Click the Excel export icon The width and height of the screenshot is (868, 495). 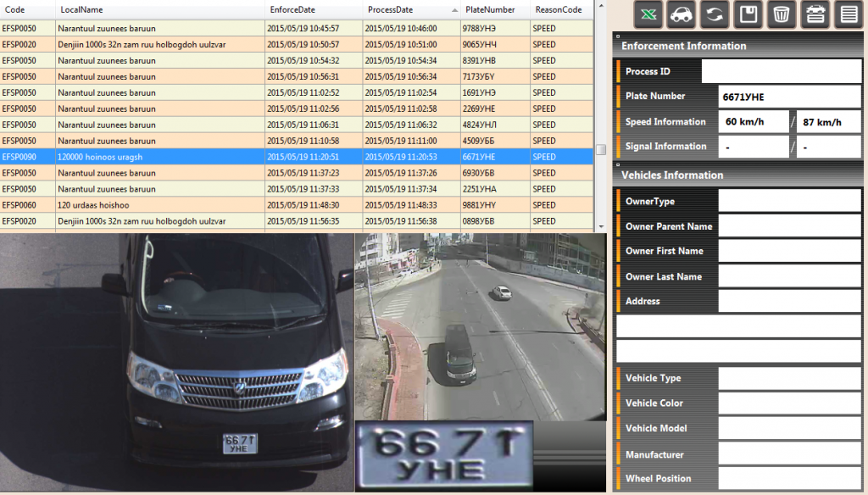click(649, 14)
